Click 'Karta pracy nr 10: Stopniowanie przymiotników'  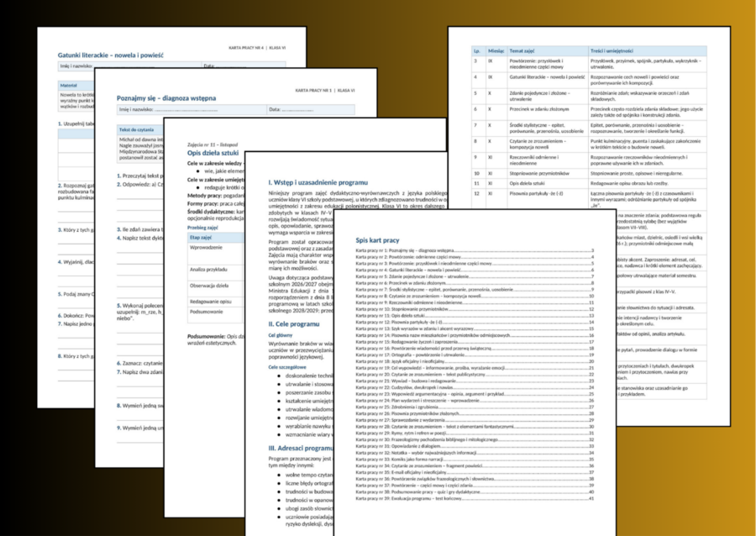point(475,309)
